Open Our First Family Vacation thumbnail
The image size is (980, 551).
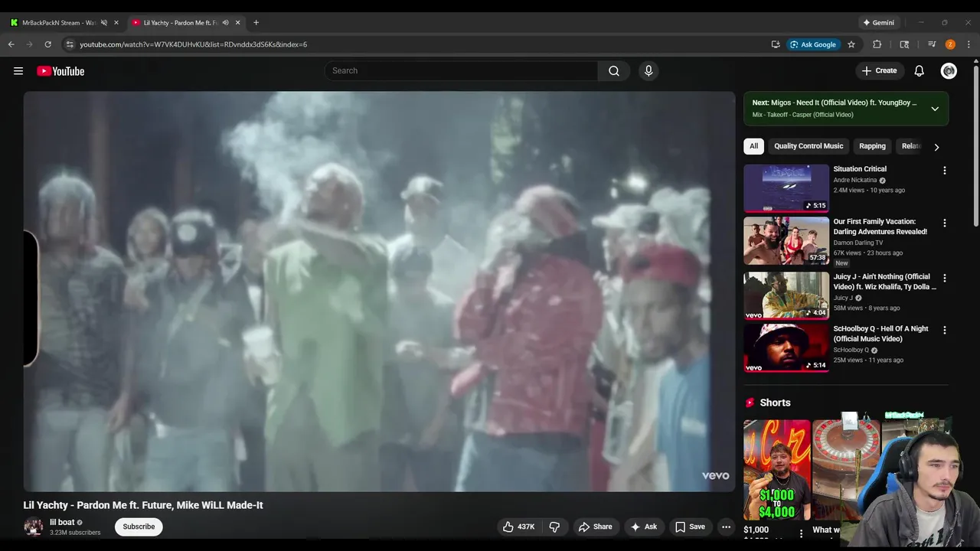pos(786,241)
